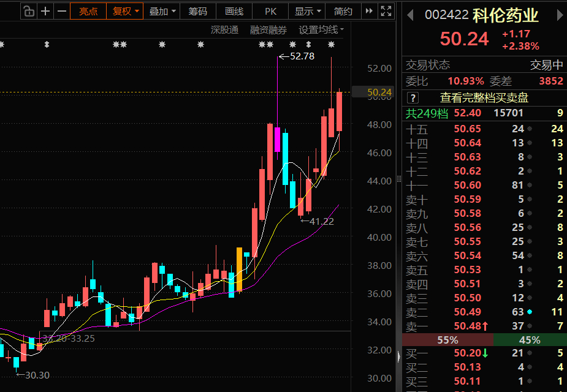Click the 30.30 low price marker
The width and height of the screenshot is (567, 392).
[x=33, y=375]
